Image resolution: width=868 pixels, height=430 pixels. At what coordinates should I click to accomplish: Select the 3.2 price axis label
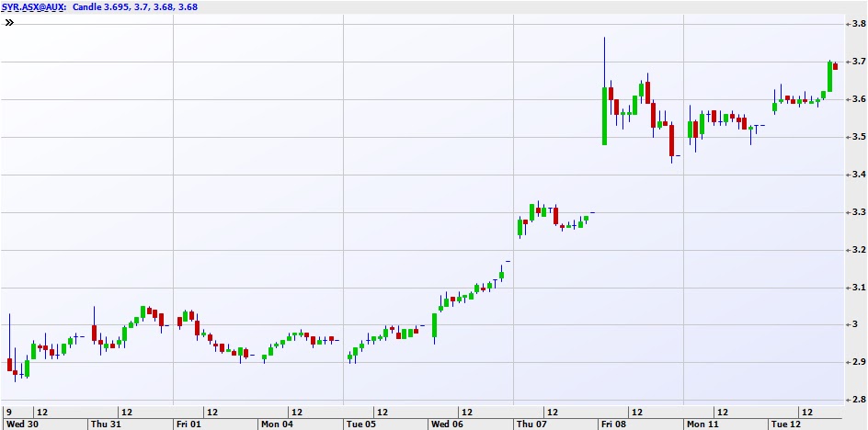[860, 250]
